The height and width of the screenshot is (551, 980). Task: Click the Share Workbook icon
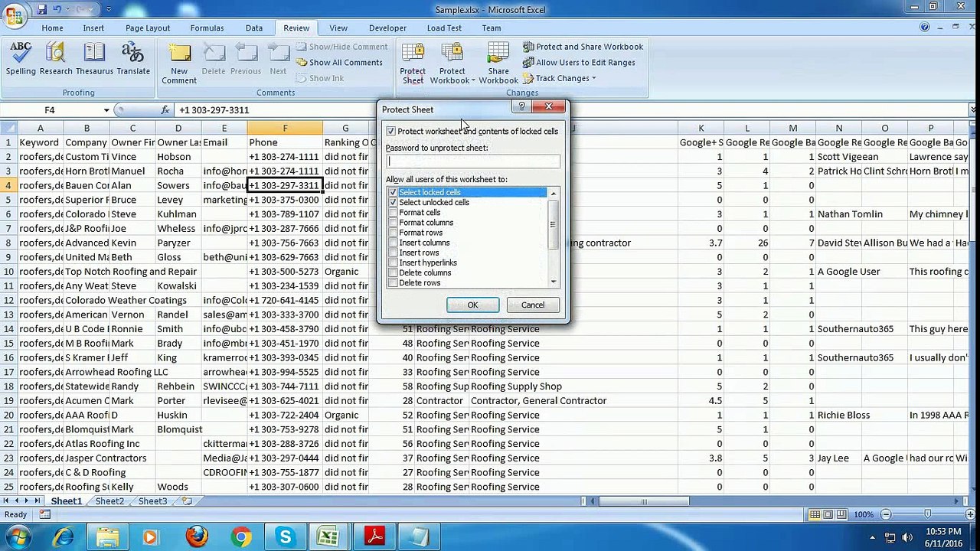tap(498, 63)
